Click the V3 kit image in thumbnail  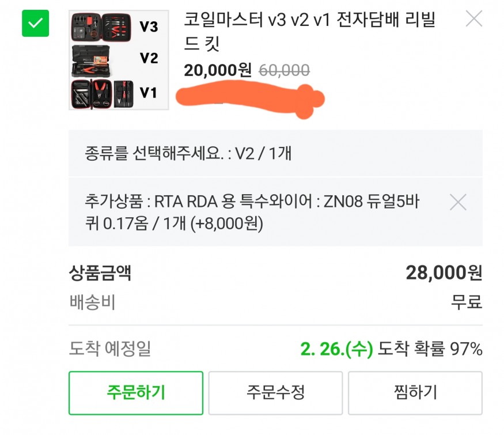coord(101,27)
